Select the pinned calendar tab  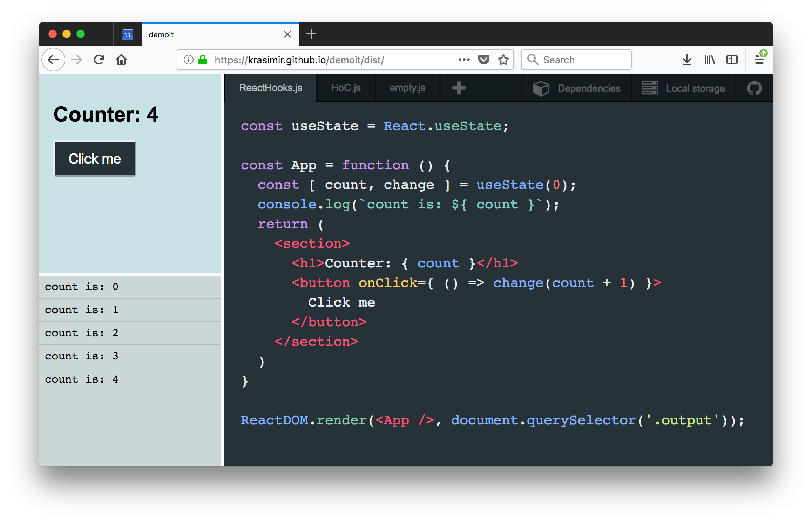tap(128, 34)
